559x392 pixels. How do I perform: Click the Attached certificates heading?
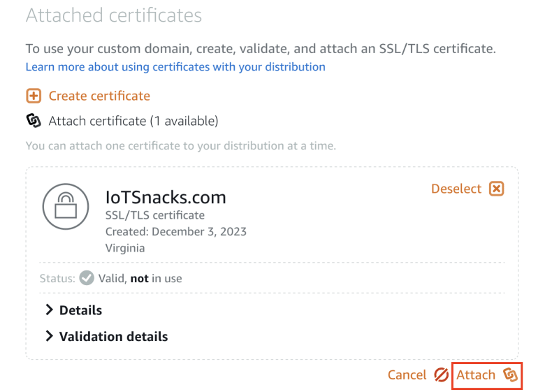coord(114,15)
